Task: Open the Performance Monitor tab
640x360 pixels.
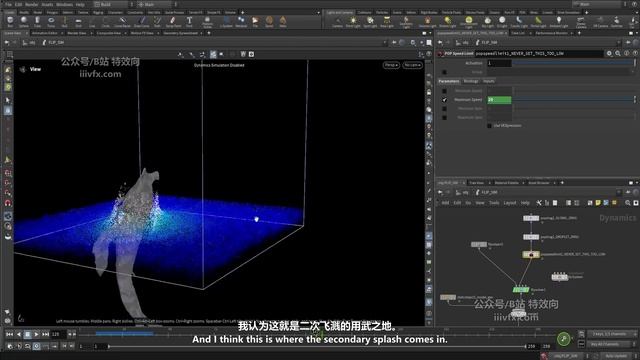Action: [x=551, y=33]
